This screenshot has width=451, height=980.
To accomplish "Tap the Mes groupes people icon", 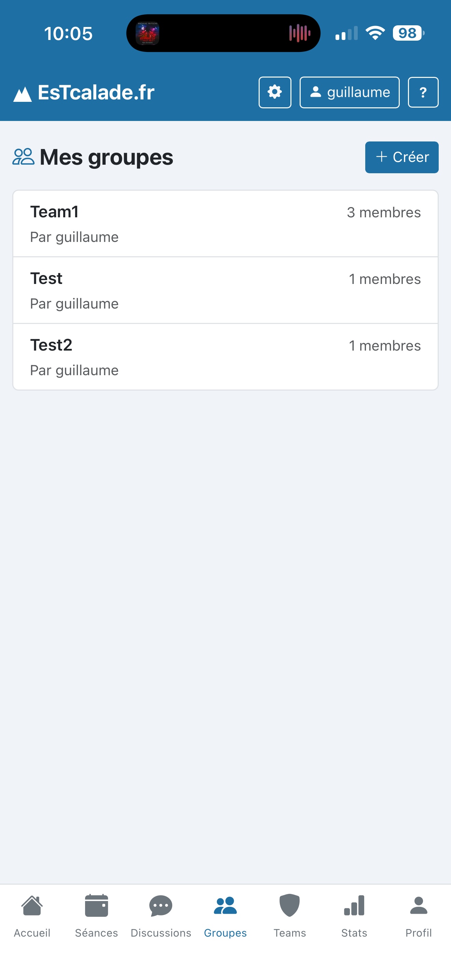I will pos(23,157).
